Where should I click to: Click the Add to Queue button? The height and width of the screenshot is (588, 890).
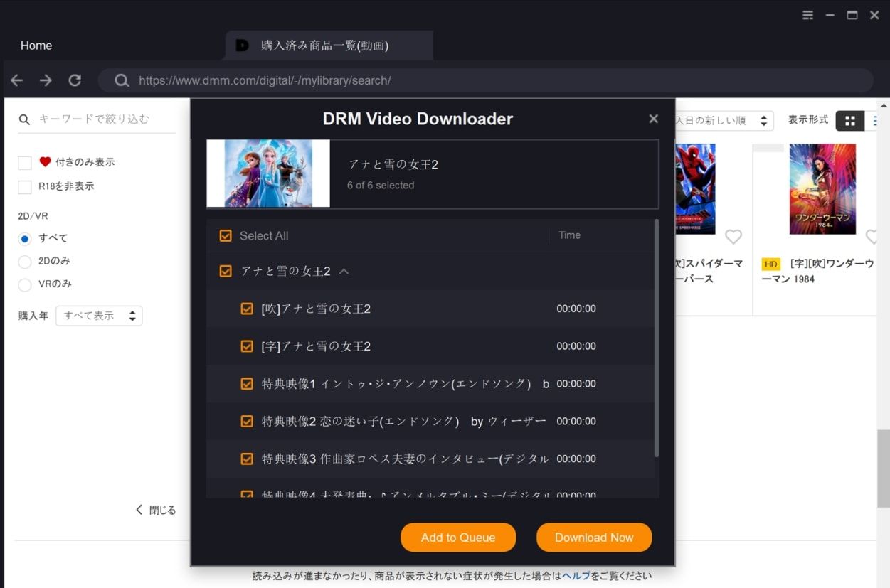458,538
